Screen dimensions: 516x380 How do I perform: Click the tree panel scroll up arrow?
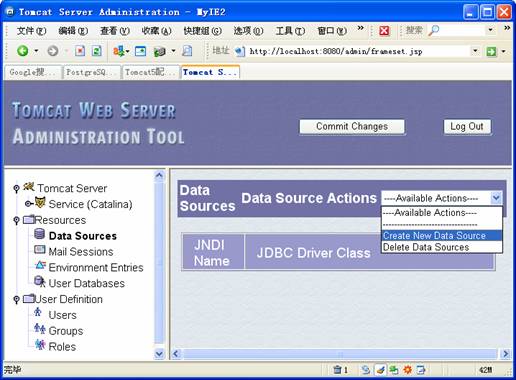tap(159, 175)
